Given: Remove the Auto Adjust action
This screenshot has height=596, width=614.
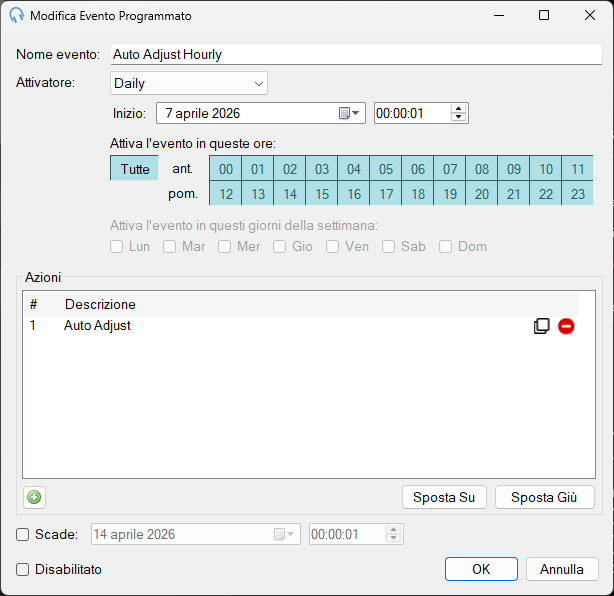Looking at the screenshot, I should [x=566, y=326].
